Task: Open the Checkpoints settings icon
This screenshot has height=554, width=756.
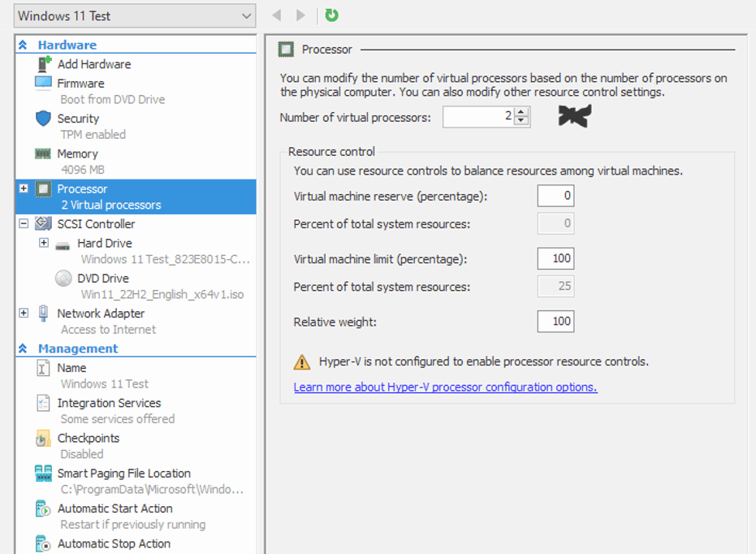Action: [44, 439]
